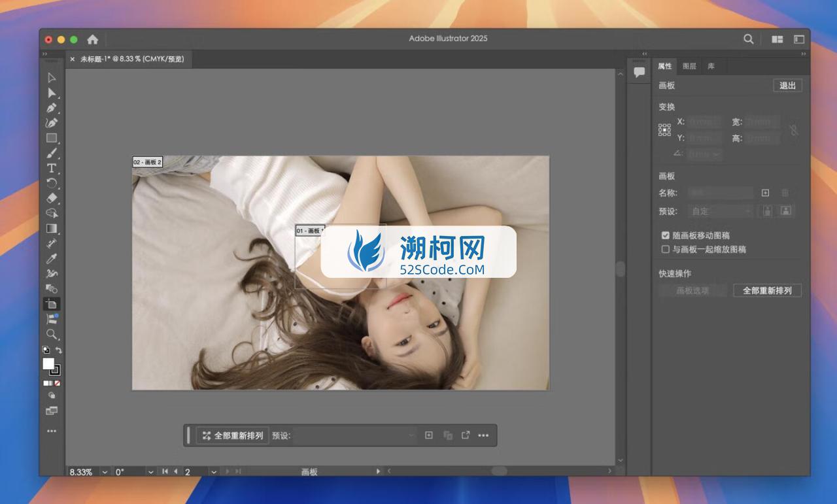This screenshot has width=837, height=504.
Task: Click the reference point grid
Action: (x=664, y=129)
